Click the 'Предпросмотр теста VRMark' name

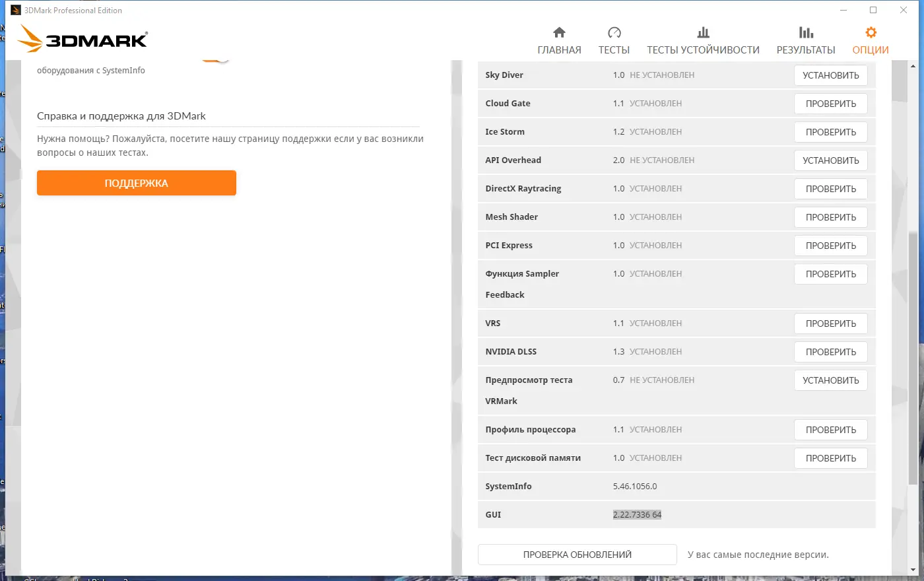529,391
